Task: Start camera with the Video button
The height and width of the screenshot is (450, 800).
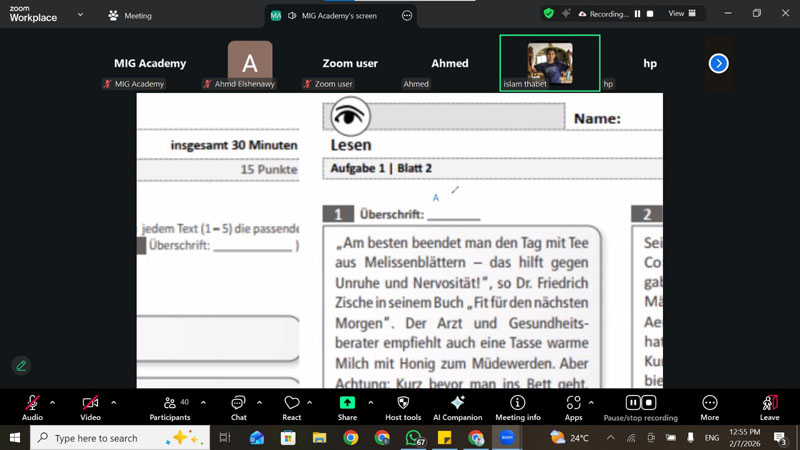Action: point(90,404)
